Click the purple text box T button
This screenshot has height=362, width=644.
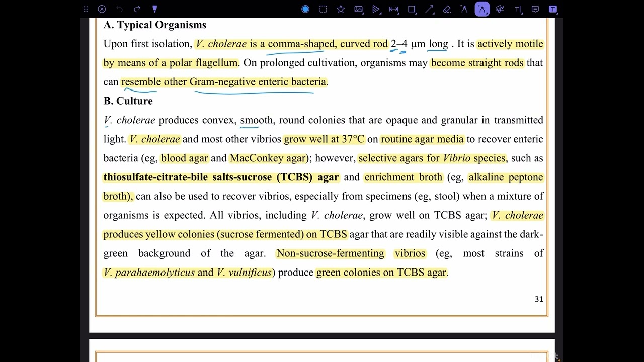pos(552,9)
